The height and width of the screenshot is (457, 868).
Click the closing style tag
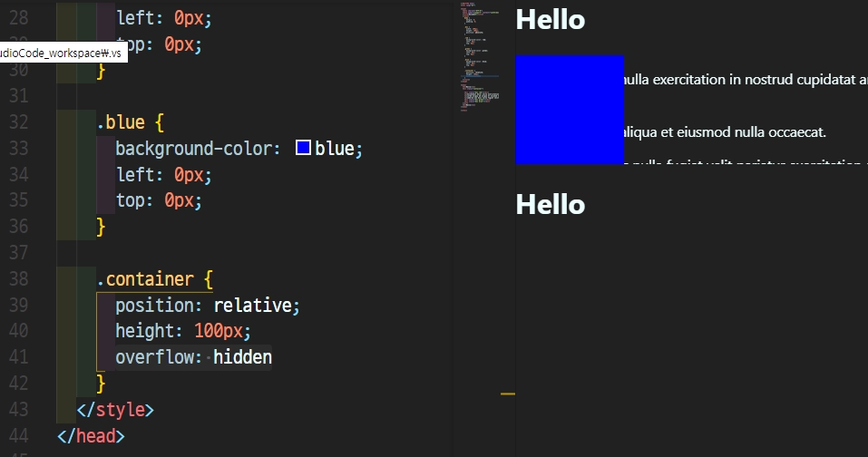pos(115,410)
